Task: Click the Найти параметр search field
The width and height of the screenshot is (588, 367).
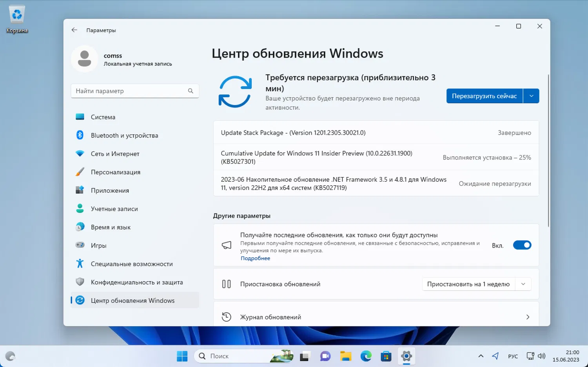Action: coord(135,91)
